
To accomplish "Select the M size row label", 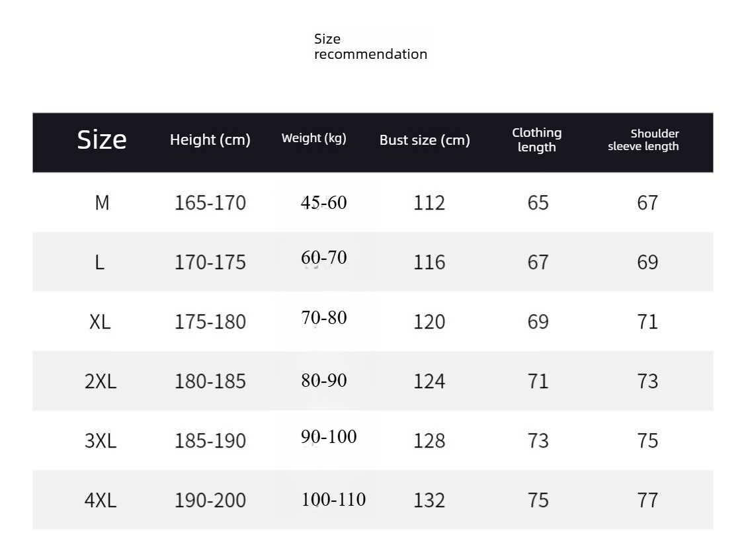I will pos(102,203).
